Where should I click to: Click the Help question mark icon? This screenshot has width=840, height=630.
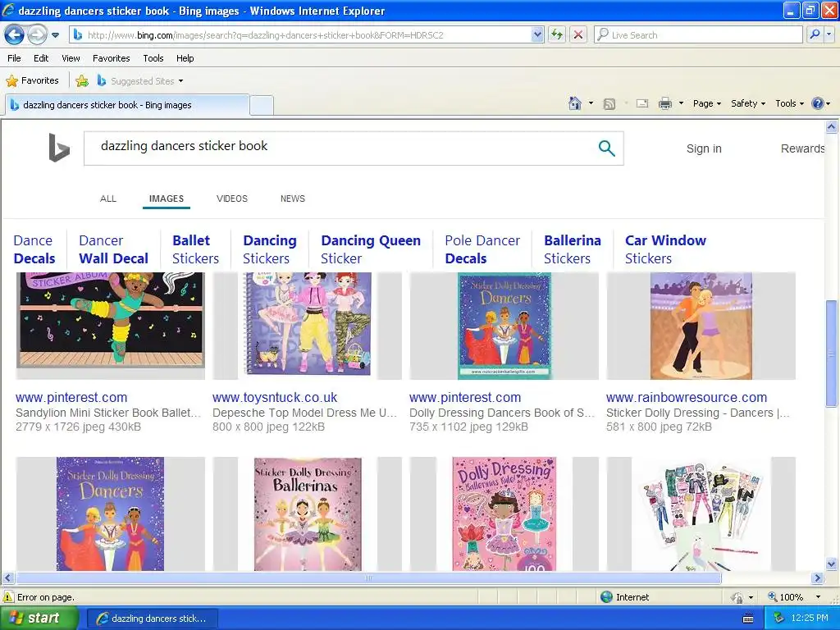point(818,103)
